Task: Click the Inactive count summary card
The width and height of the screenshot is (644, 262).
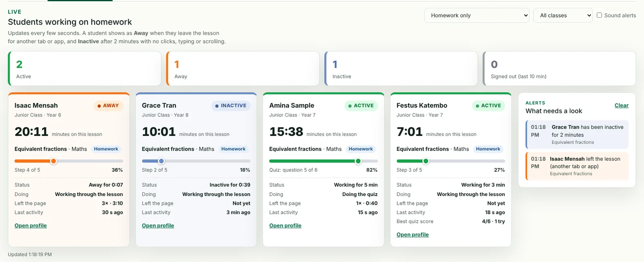Action: point(401,68)
